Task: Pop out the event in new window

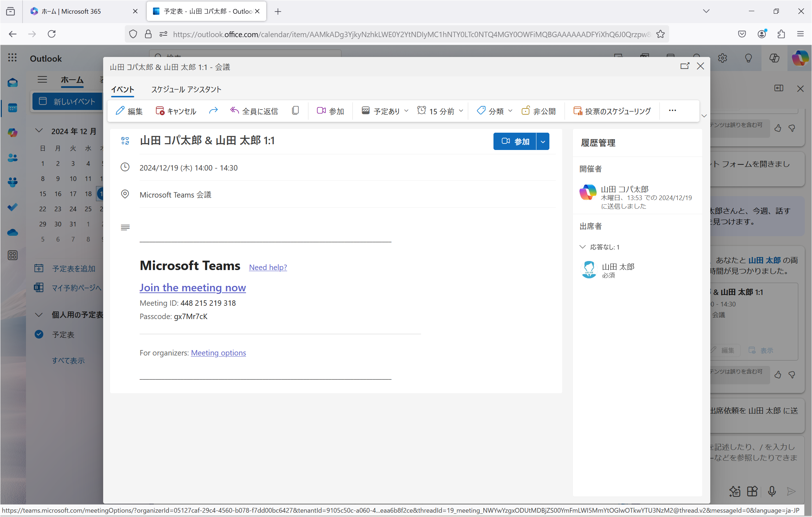Action: [x=685, y=66]
